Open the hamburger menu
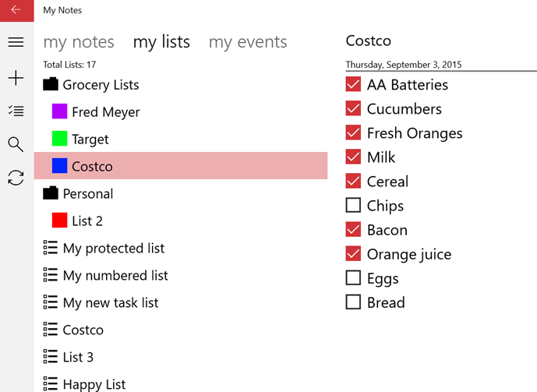 (16, 42)
